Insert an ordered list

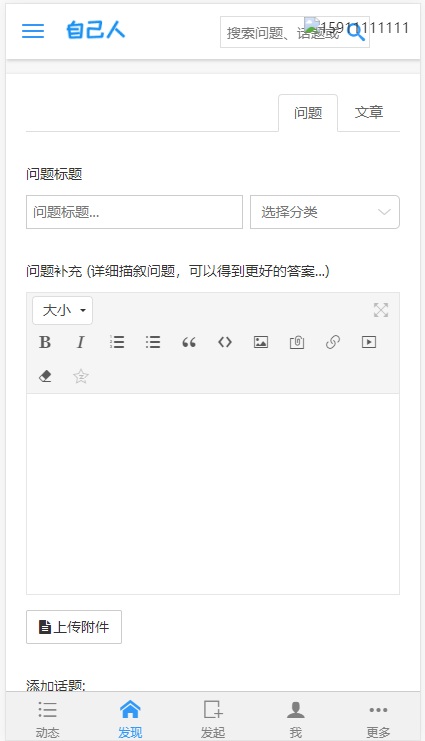[x=117, y=342]
